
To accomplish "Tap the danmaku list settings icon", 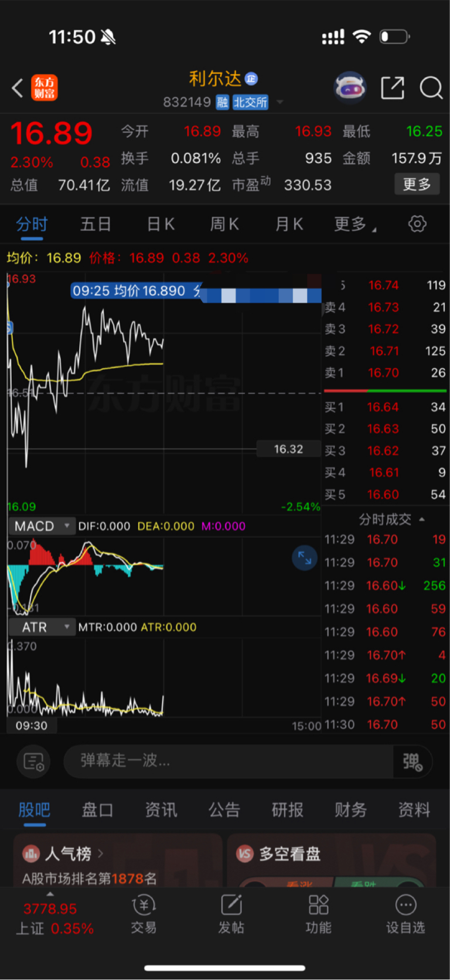I will [33, 761].
